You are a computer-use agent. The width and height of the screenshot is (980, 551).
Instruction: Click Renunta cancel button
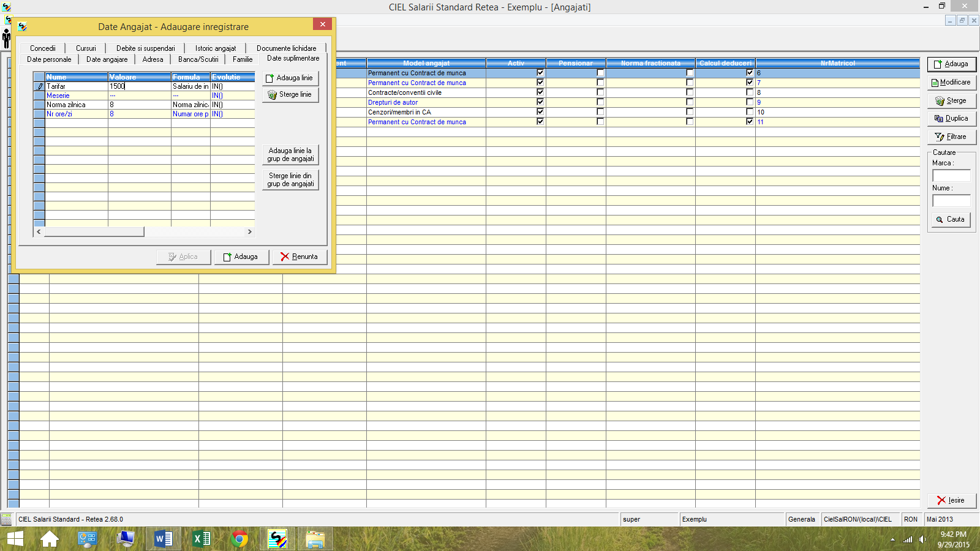point(300,257)
